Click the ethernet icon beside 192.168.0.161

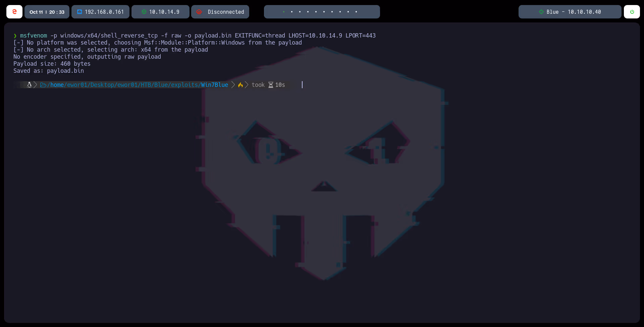tap(79, 12)
